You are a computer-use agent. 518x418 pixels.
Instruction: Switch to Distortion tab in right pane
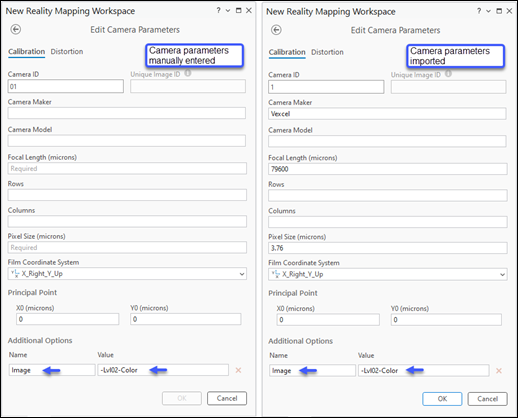tap(327, 52)
